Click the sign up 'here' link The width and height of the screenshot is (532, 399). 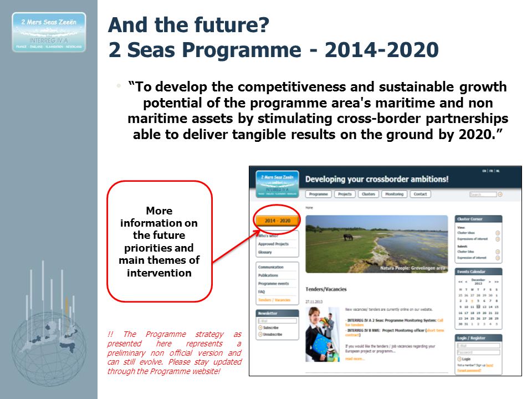(x=489, y=365)
